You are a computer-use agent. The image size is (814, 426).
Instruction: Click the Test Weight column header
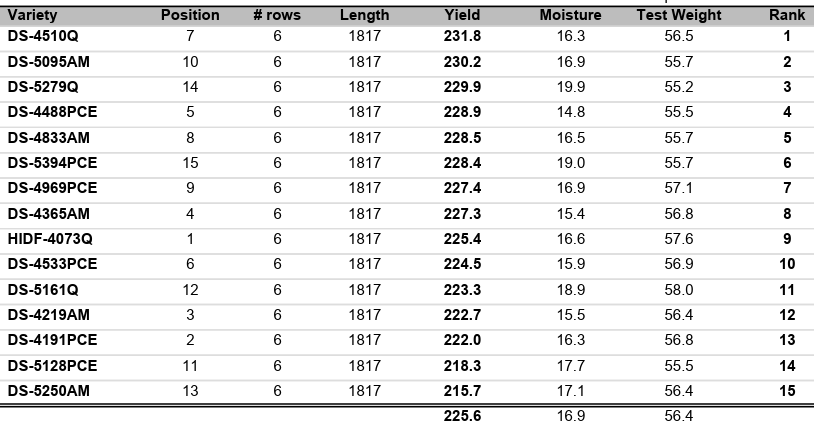[x=679, y=15]
